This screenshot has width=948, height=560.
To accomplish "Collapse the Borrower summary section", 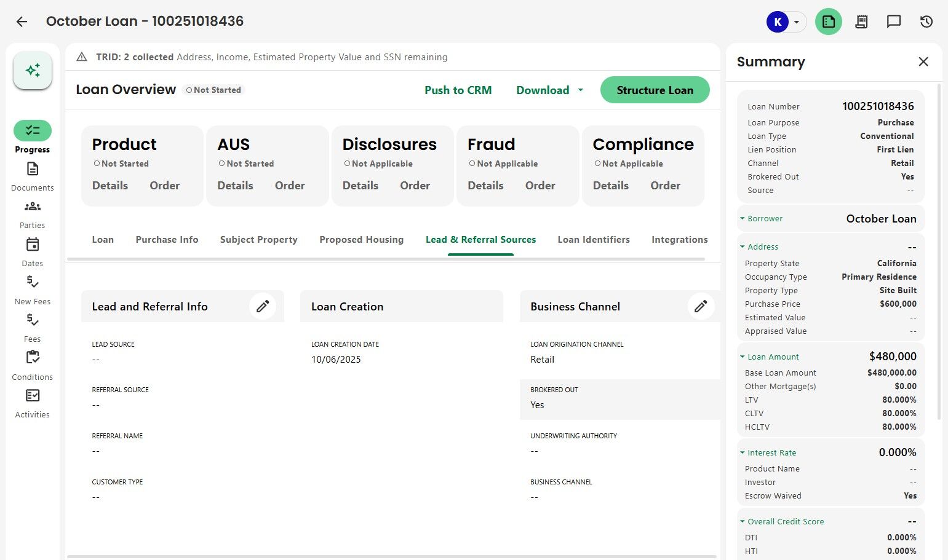I will tap(743, 218).
